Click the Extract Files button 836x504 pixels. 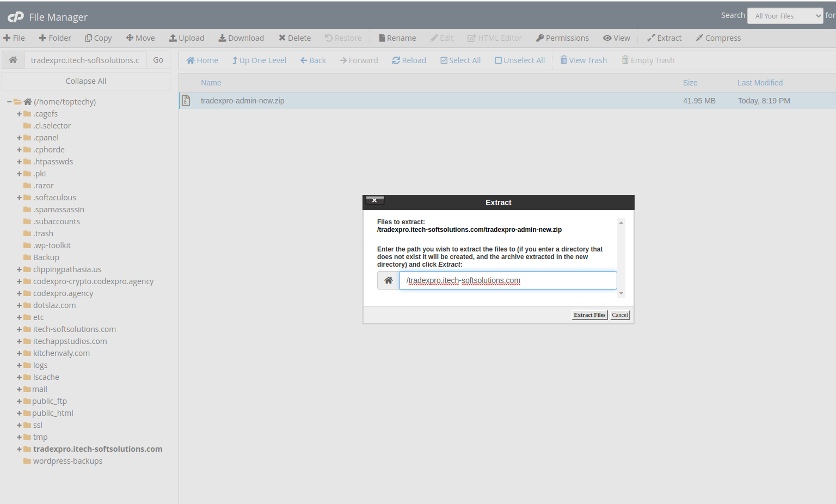pyautogui.click(x=589, y=315)
